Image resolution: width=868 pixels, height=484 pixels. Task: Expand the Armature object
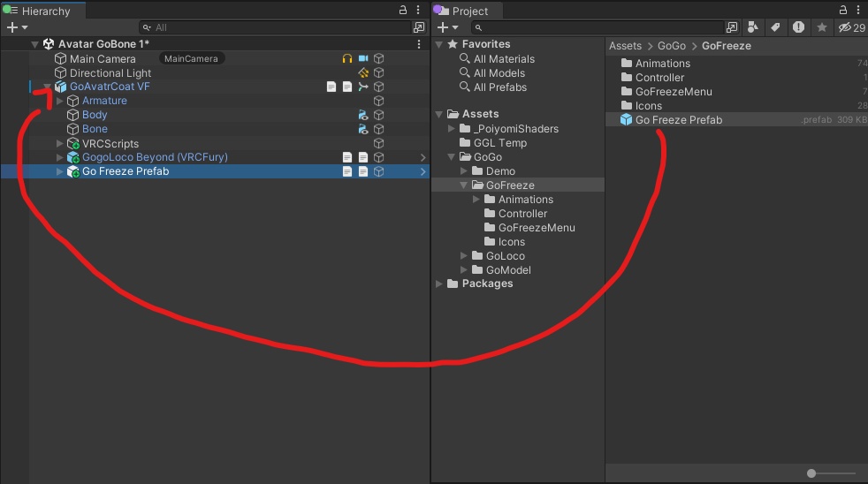(x=60, y=101)
